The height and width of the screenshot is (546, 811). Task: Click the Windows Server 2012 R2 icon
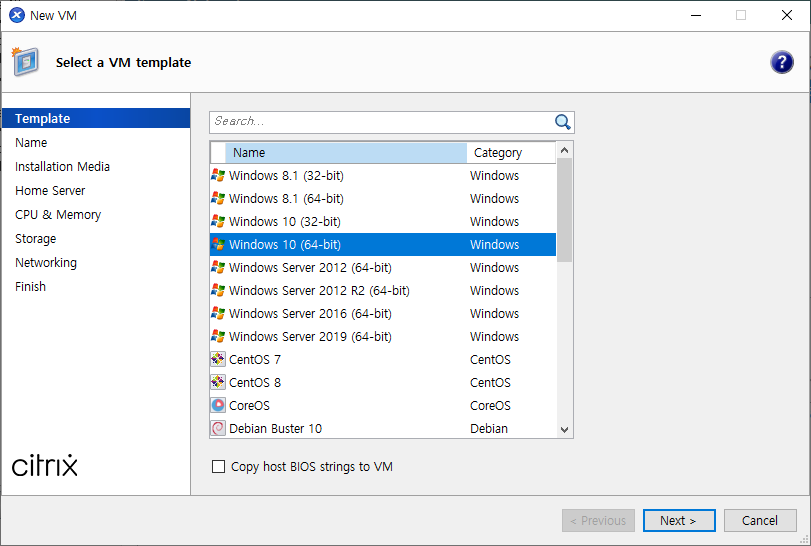218,290
